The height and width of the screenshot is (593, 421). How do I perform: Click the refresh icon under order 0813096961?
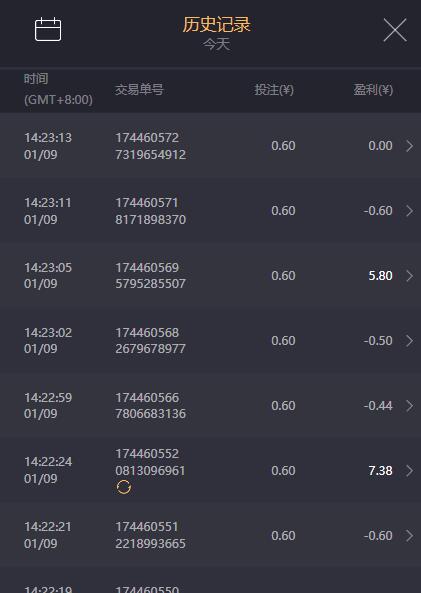[x=124, y=487]
